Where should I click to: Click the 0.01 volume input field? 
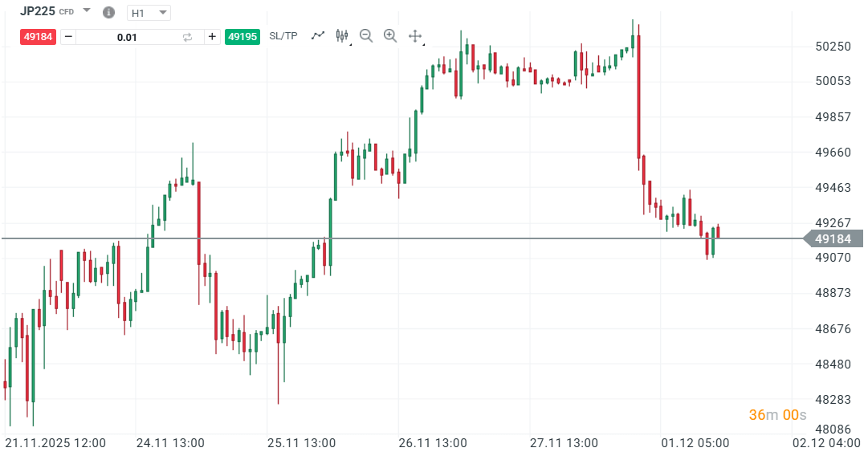tap(127, 37)
